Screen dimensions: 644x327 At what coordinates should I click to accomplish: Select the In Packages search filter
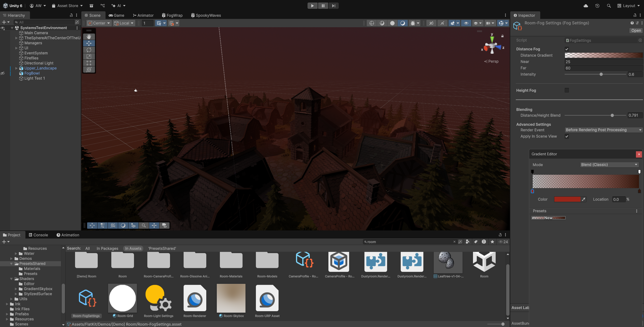107,248
